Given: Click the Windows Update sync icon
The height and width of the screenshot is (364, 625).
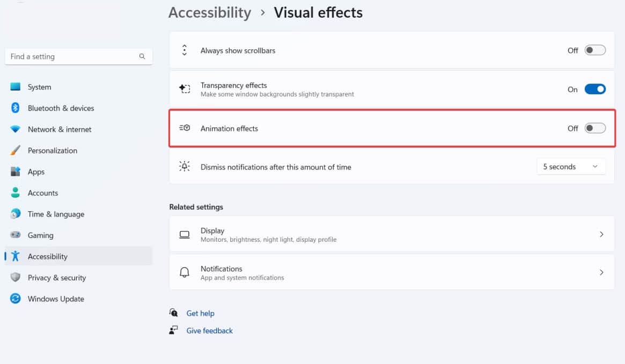Looking at the screenshot, I should [x=15, y=299].
